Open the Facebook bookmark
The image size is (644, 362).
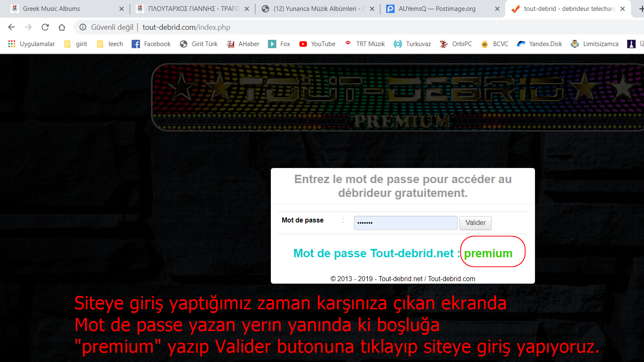pos(151,44)
